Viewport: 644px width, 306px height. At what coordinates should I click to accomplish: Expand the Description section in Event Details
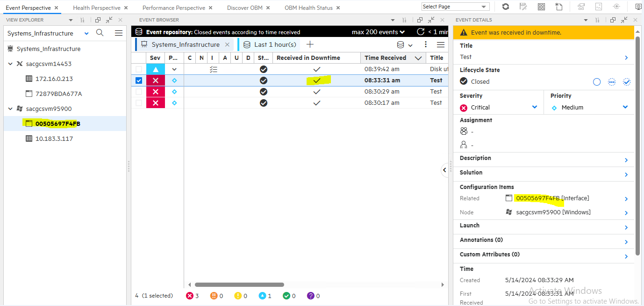pyautogui.click(x=626, y=159)
